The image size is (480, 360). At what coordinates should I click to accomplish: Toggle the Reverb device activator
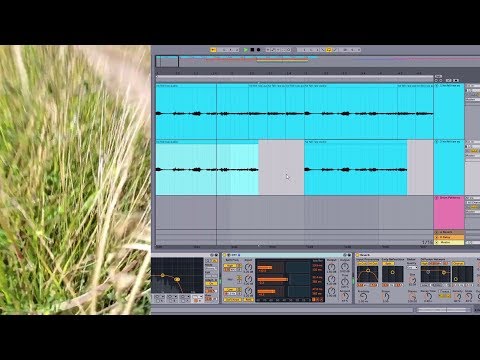pos(358,255)
